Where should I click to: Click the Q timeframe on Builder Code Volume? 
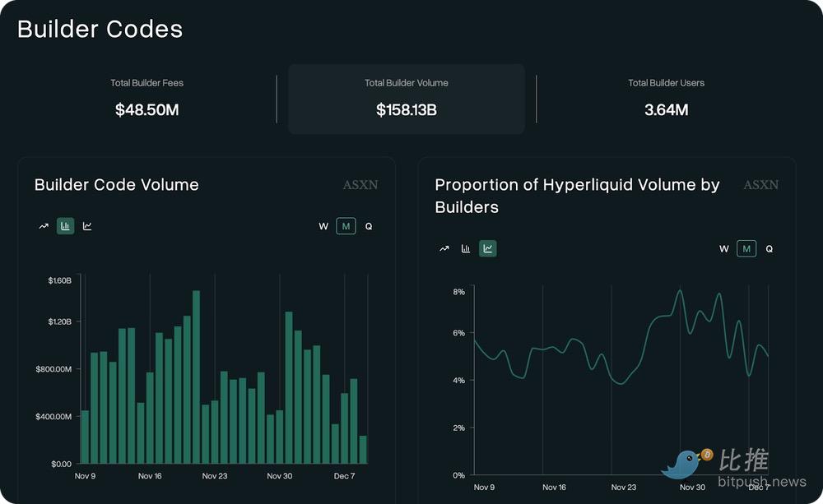[x=368, y=226]
